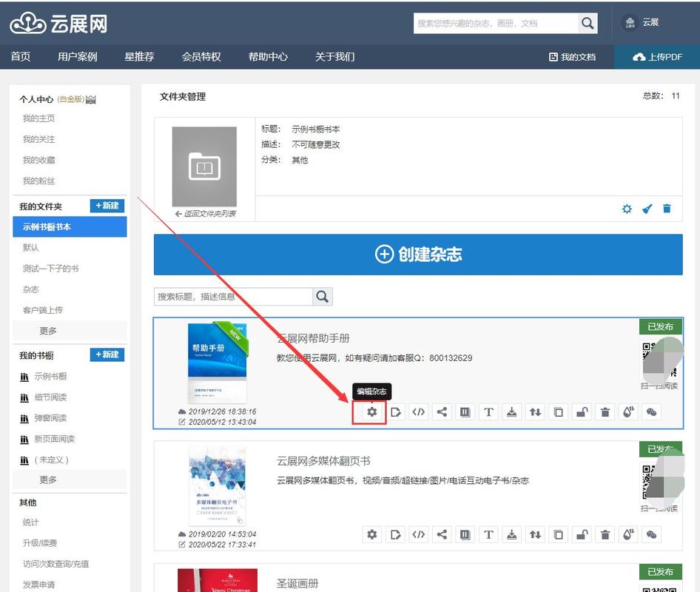
Task: Open the search magnifier in the top bar
Action: [587, 23]
